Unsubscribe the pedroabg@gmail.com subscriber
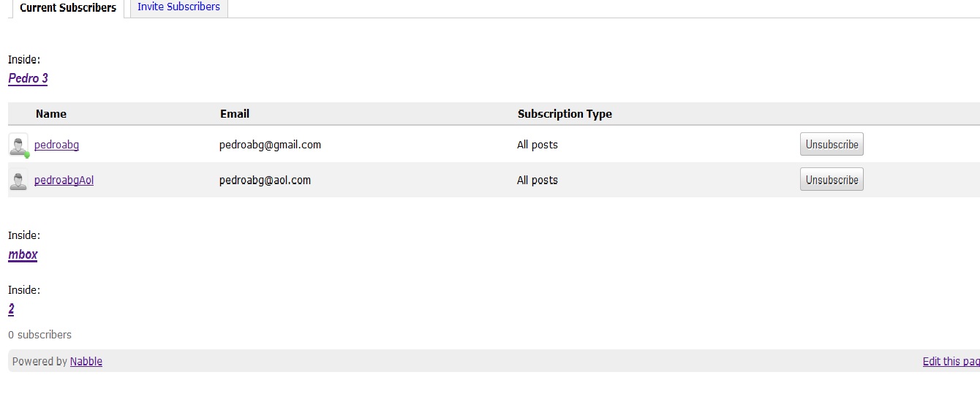The width and height of the screenshot is (980, 410). tap(832, 145)
